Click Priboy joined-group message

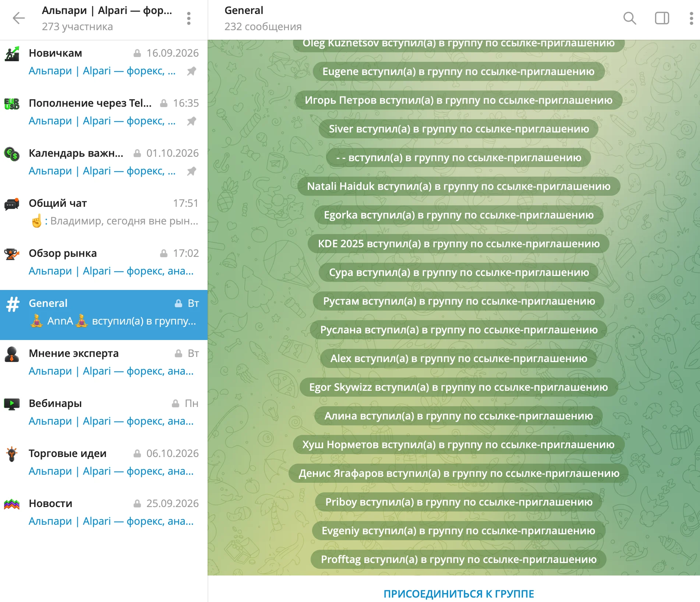[x=459, y=502]
